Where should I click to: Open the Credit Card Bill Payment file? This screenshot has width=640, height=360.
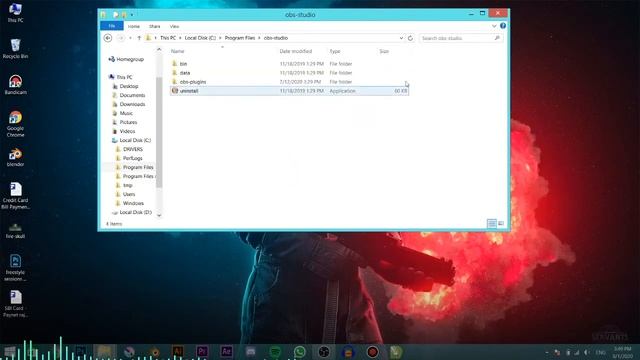[x=16, y=196]
